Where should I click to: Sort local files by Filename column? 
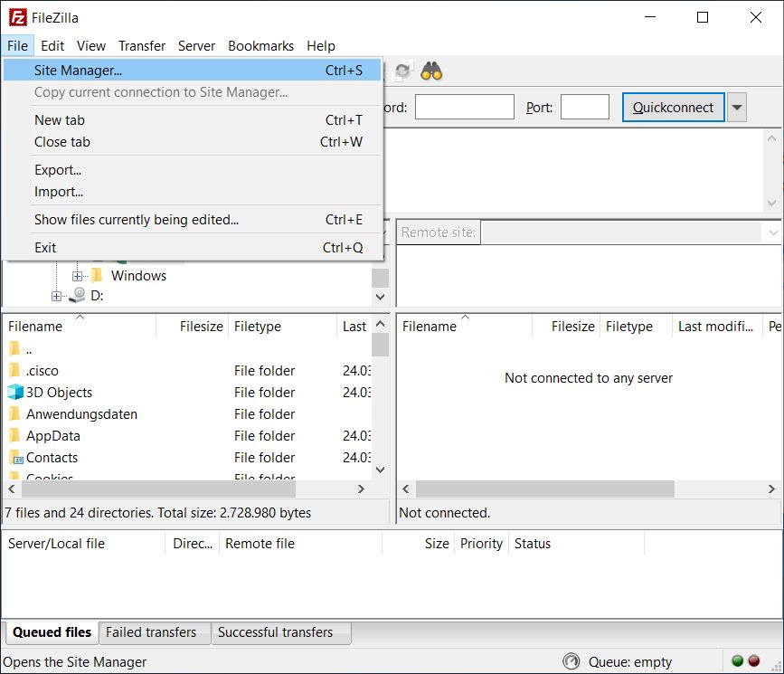80,327
